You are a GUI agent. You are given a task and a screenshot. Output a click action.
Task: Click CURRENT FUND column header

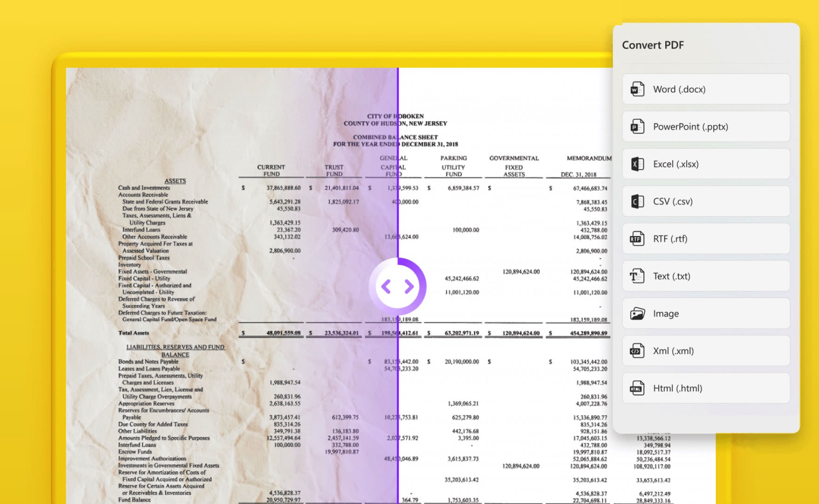(271, 170)
